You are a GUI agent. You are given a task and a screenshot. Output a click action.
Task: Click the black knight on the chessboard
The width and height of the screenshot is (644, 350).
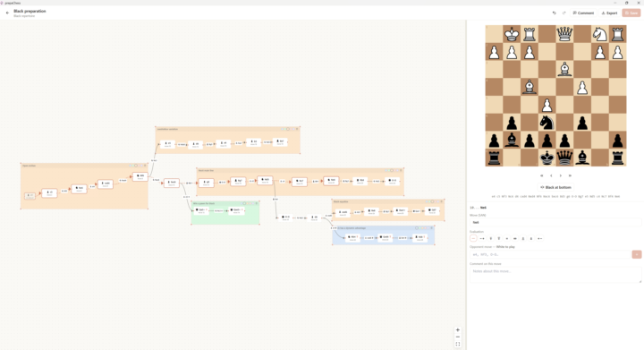(x=547, y=122)
